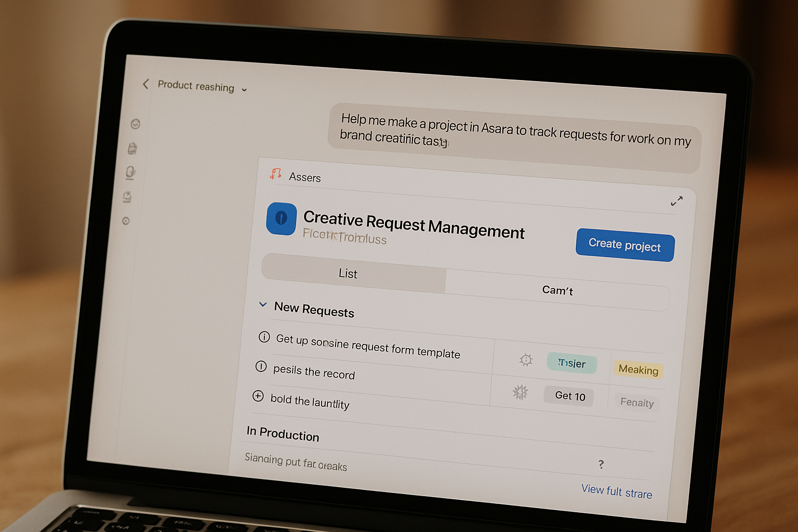Switch to the Cam't tab
The image size is (798, 532).
[557, 290]
